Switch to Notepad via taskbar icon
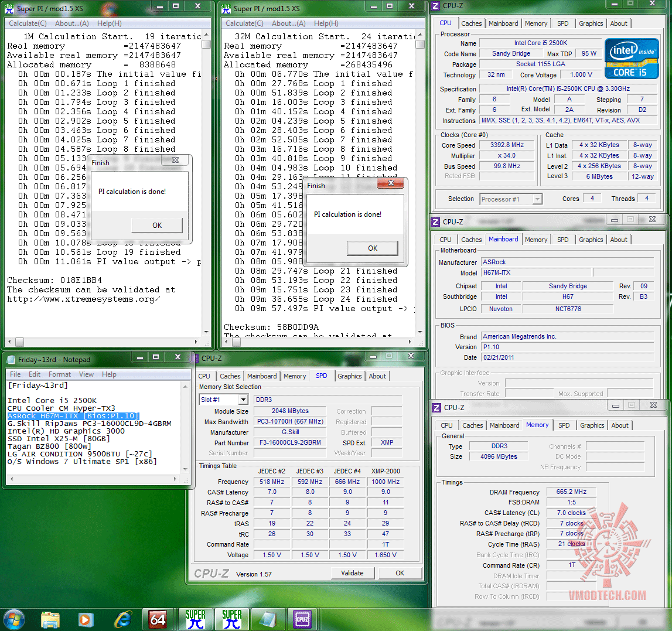This screenshot has width=672, height=631. tap(267, 619)
